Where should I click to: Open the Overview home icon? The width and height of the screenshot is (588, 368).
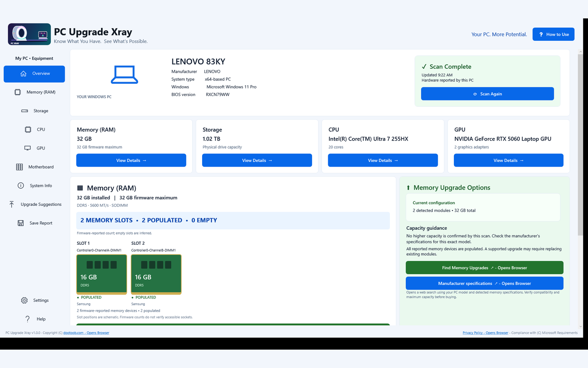pos(24,74)
